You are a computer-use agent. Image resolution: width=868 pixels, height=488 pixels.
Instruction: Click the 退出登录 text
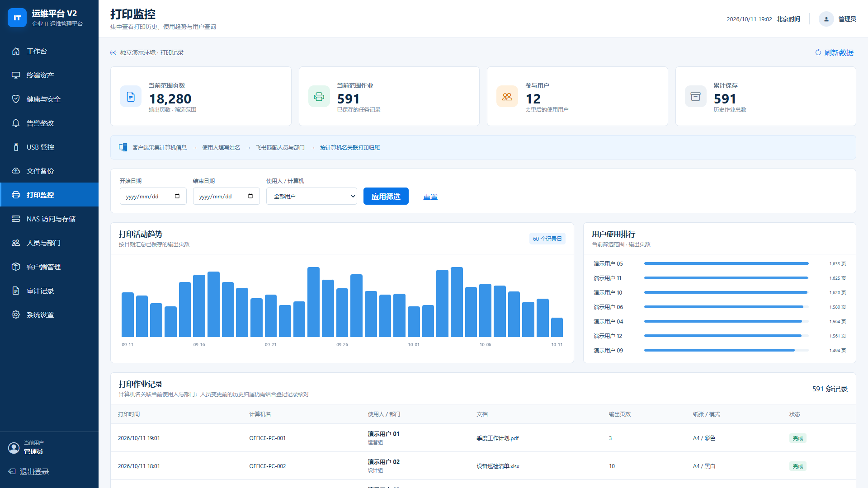point(34,471)
